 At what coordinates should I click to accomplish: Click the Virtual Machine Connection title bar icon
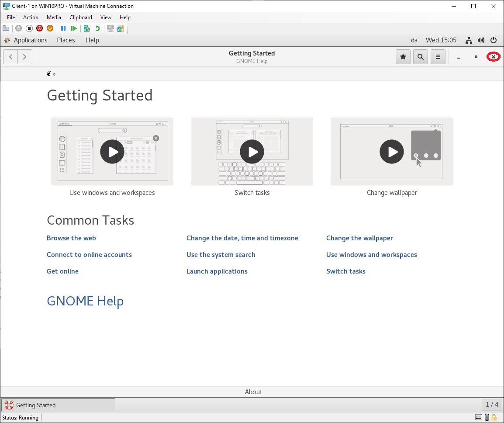click(x=6, y=6)
